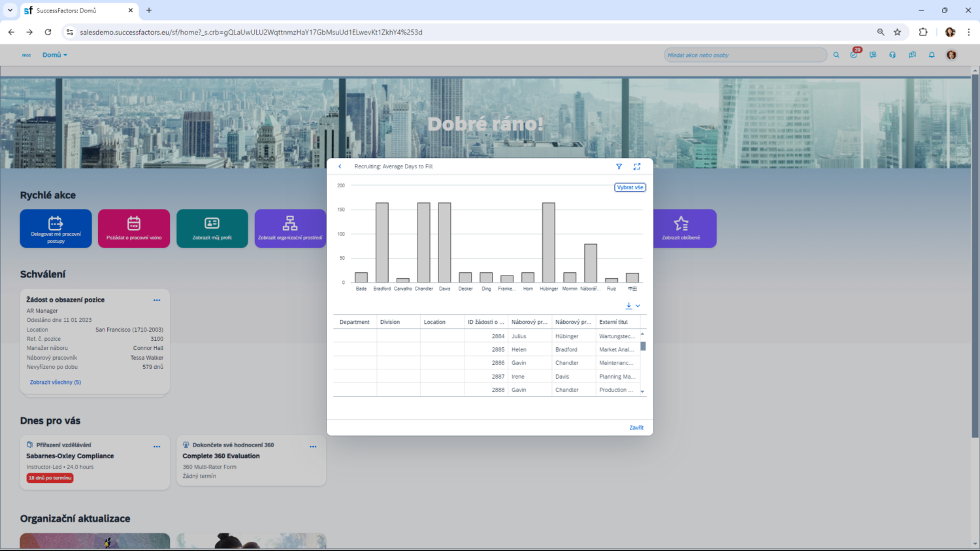This screenshot has height=551, width=980.
Task: Close the dialog with Zavřít
Action: (x=636, y=428)
